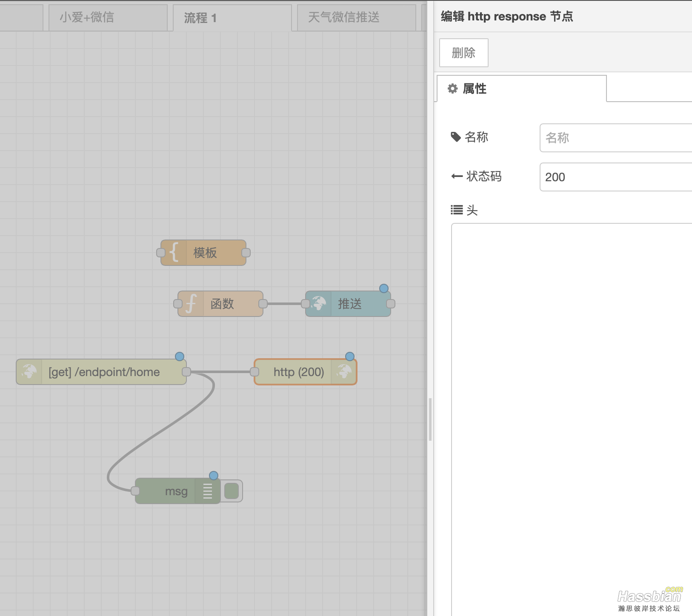Switch to the 小爱+微信 flow tab
This screenshot has height=616, width=692.
(x=108, y=17)
